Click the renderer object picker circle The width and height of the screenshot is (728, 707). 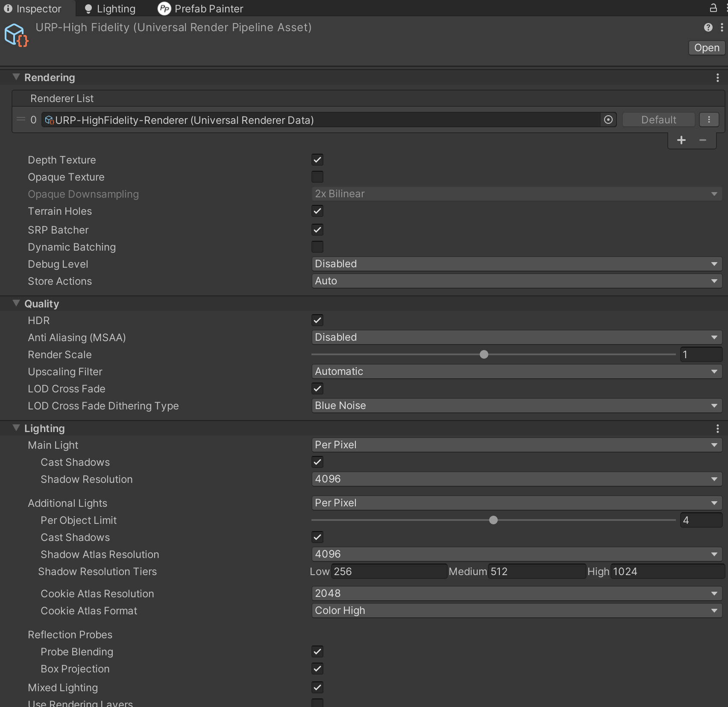608,120
